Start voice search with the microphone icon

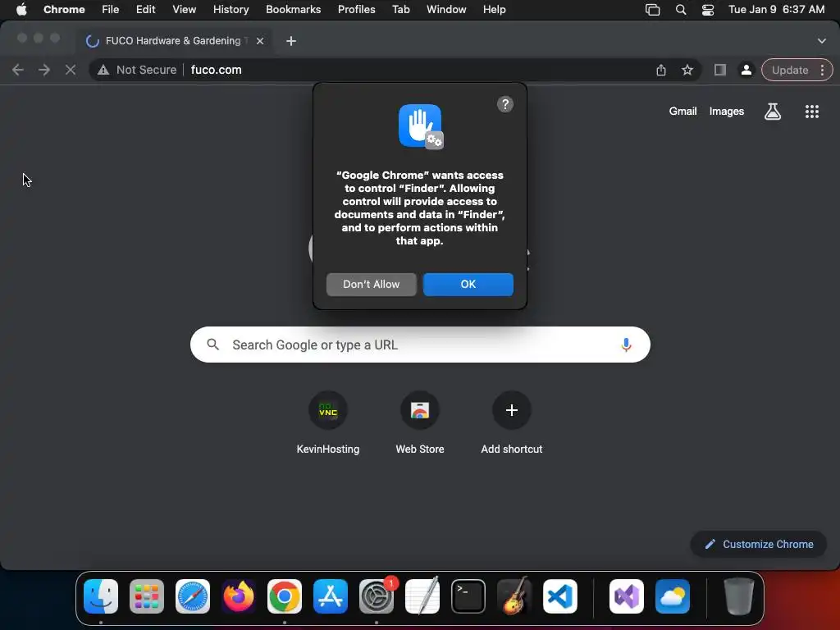[x=626, y=345]
